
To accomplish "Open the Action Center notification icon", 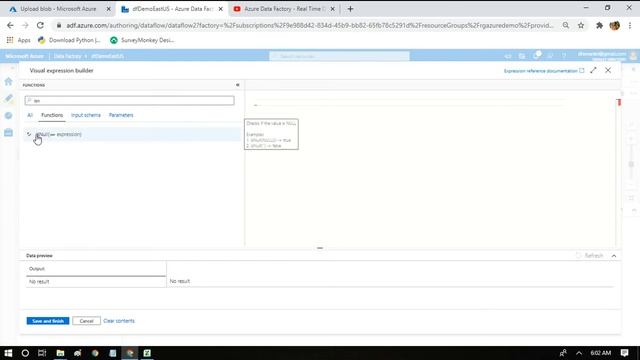I will (624, 353).
